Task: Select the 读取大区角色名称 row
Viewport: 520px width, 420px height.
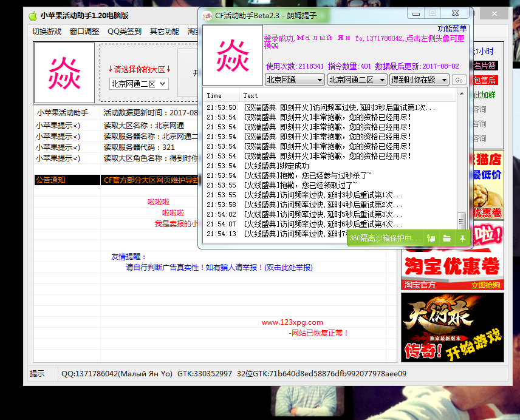Action: coord(116,158)
